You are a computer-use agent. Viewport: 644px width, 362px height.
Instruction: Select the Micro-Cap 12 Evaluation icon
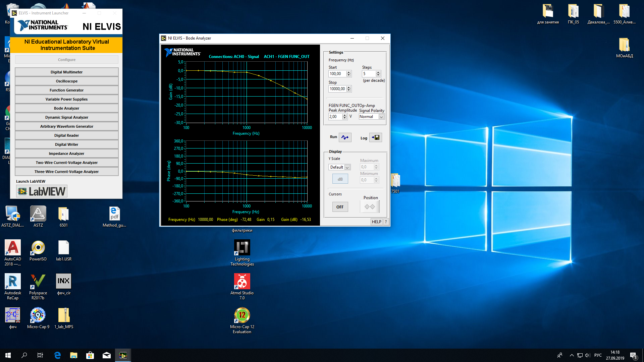242,321
